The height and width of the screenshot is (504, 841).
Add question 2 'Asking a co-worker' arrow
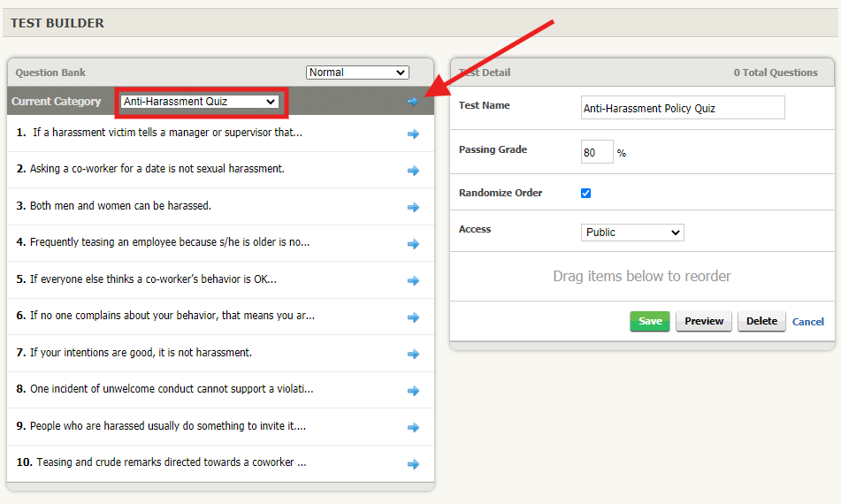coord(413,171)
